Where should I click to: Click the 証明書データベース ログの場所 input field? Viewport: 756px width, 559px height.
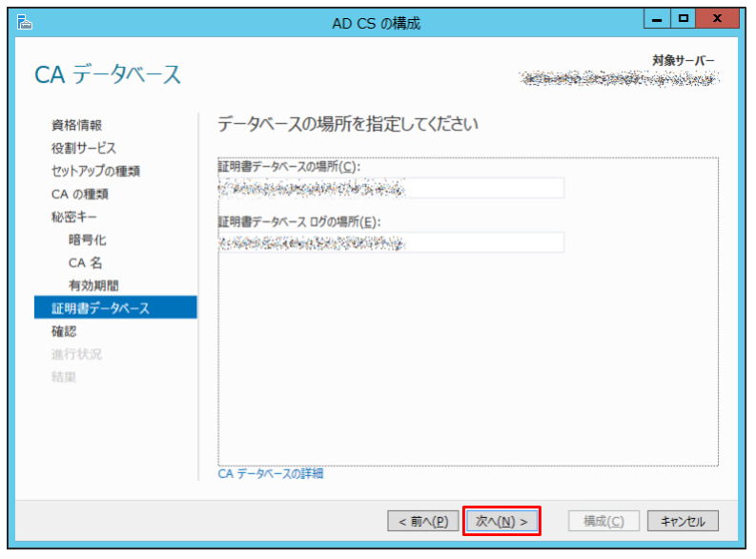point(391,242)
